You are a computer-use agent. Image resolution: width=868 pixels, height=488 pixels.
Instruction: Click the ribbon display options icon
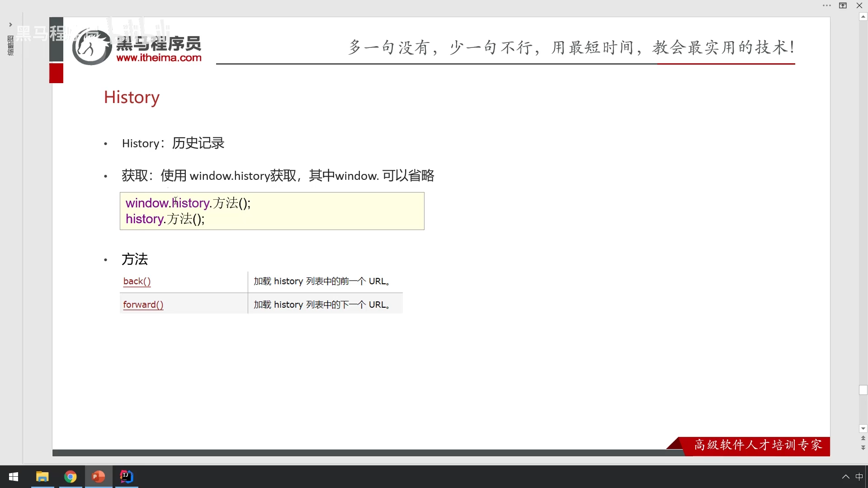pos(843,5)
